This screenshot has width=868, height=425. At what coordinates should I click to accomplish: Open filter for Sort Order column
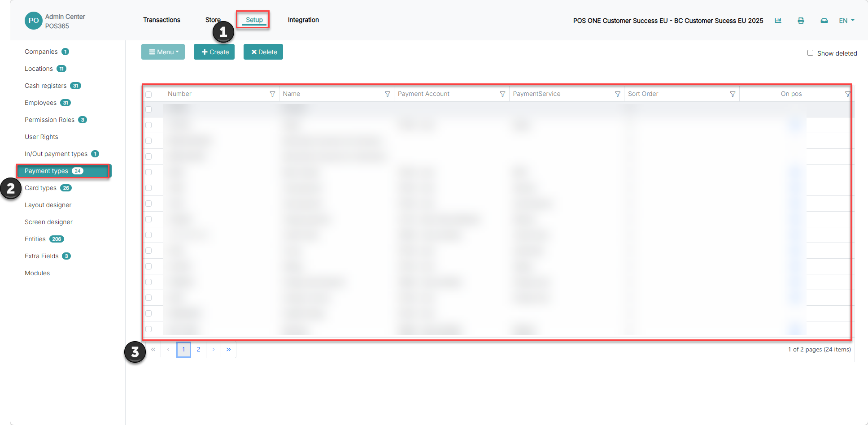pyautogui.click(x=733, y=94)
